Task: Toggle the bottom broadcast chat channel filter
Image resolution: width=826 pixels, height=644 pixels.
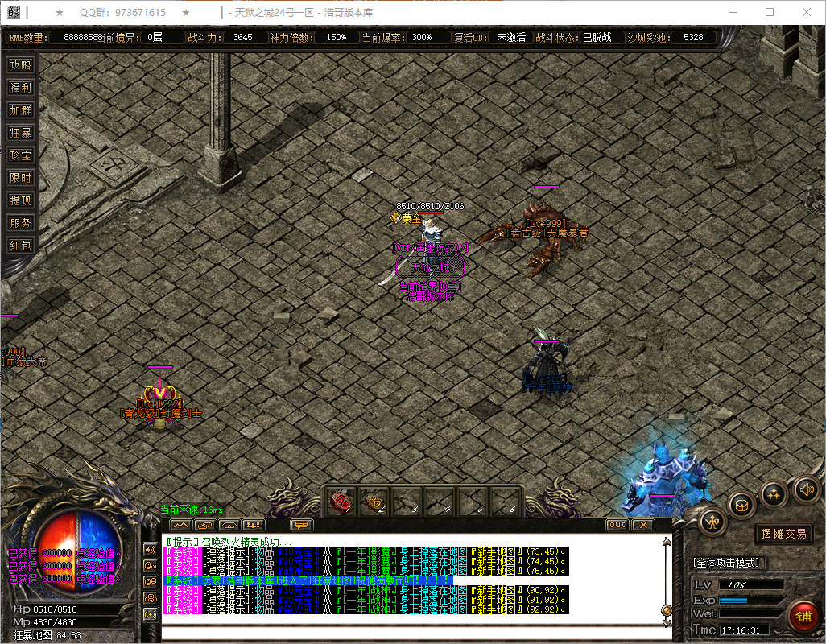Action: pos(150,614)
